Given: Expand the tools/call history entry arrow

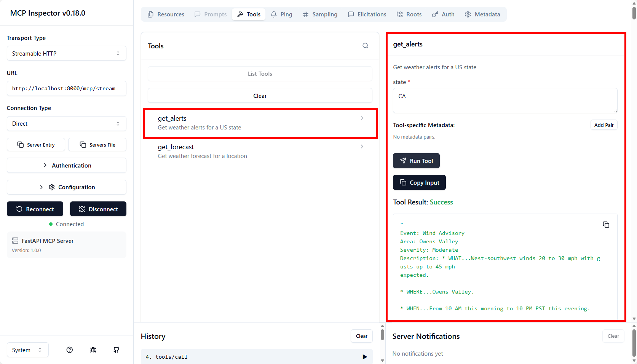Looking at the screenshot, I should point(364,357).
